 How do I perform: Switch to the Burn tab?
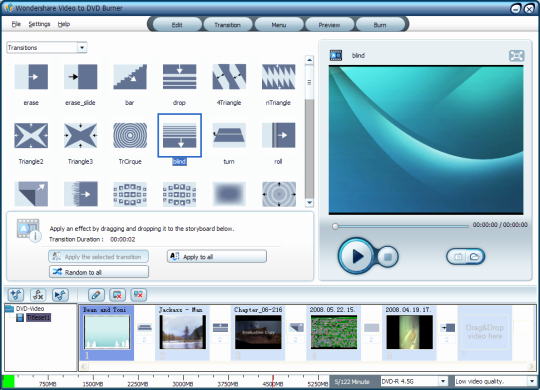(380, 25)
